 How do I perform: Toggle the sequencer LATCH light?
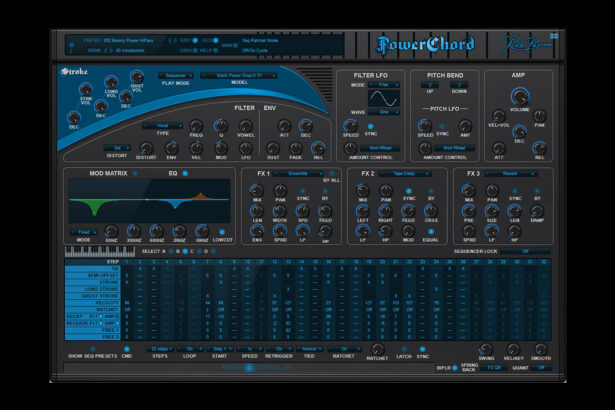(x=404, y=349)
